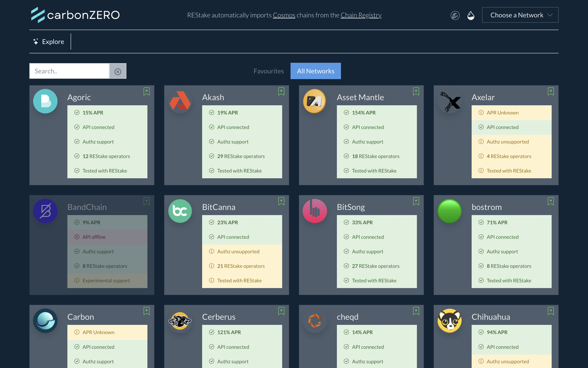Click Axelar's 'APR Unknown' row
This screenshot has width=588, height=368.
[x=511, y=113]
